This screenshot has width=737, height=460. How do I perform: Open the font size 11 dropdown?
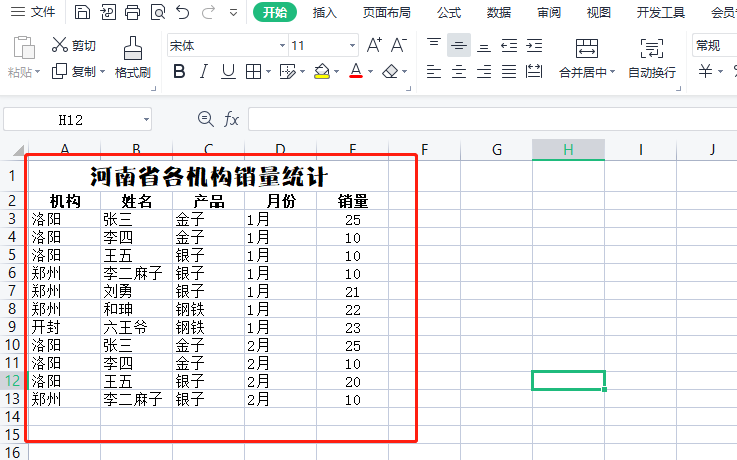click(x=352, y=46)
